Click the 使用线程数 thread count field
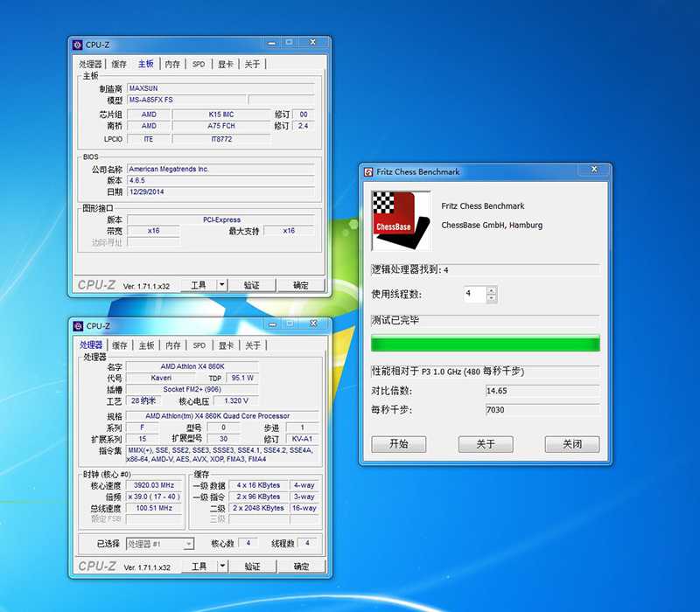 point(475,294)
